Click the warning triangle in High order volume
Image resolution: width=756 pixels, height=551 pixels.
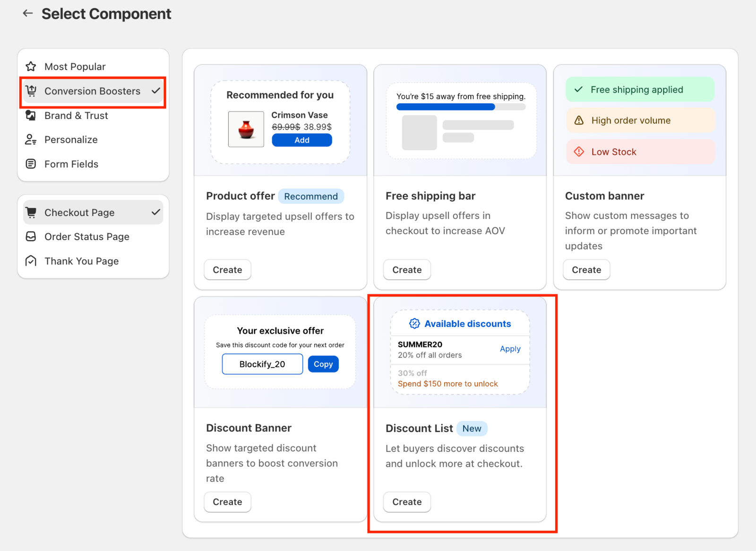coord(579,121)
